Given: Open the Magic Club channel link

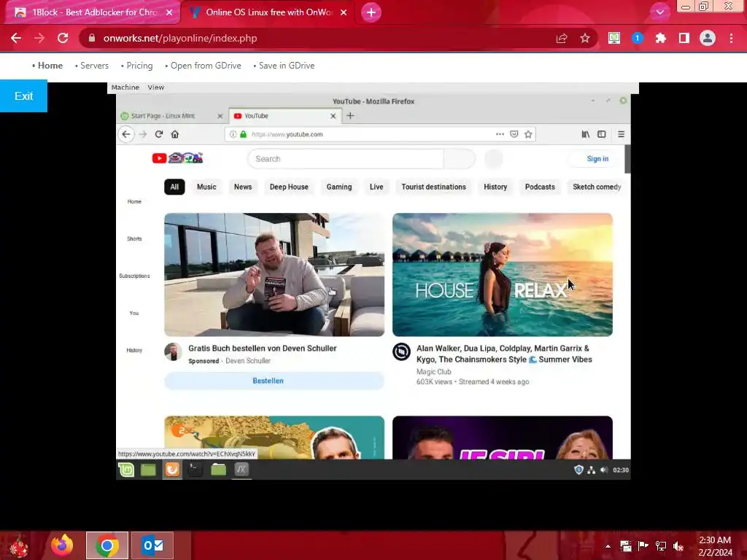Looking at the screenshot, I should 433,372.
